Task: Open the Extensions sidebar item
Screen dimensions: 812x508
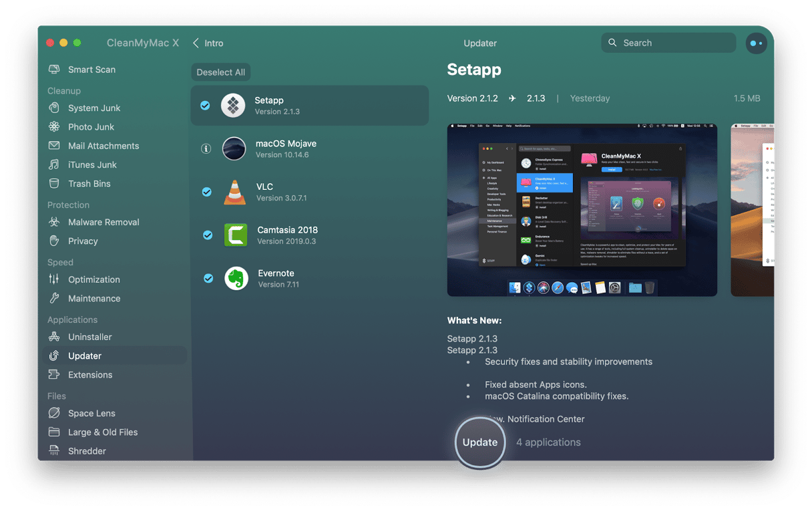Action: coord(89,375)
